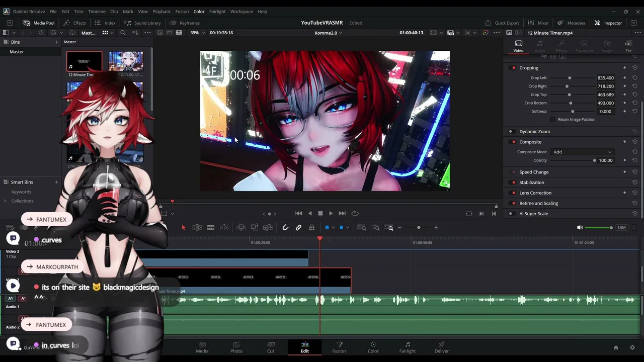Play the timeline forward

point(331,213)
